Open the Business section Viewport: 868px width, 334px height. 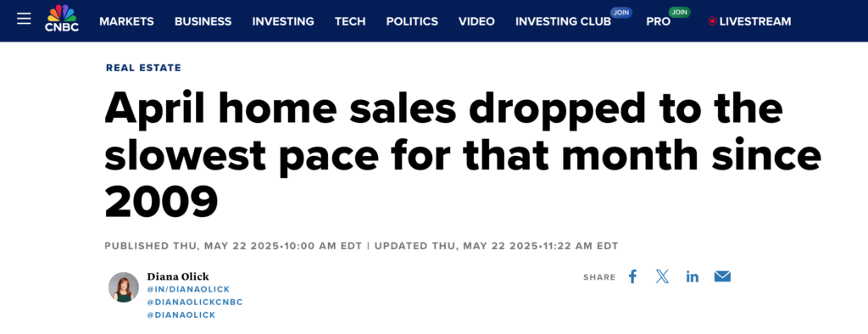[x=203, y=21]
